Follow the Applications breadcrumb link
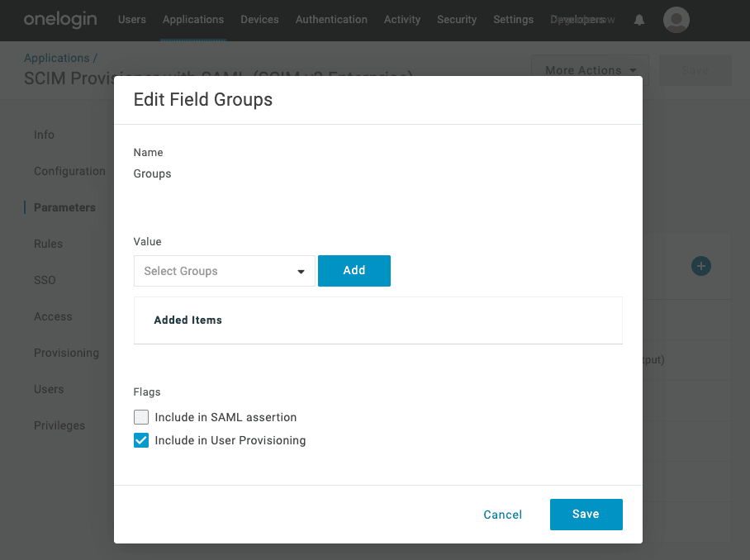Screen dimensions: 750x560 (57, 58)
